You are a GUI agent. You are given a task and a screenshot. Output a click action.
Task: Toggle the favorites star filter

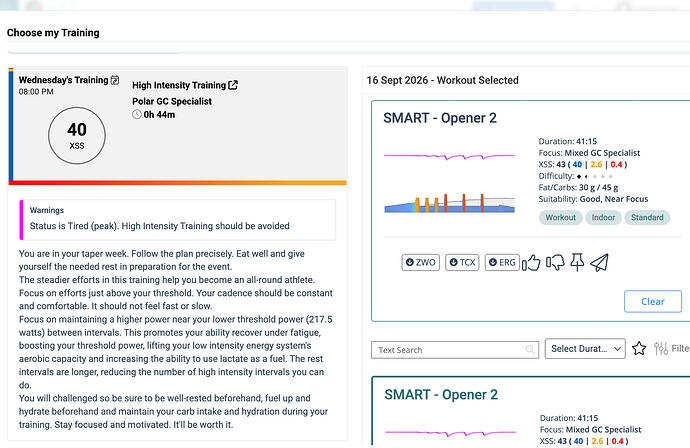tap(639, 349)
